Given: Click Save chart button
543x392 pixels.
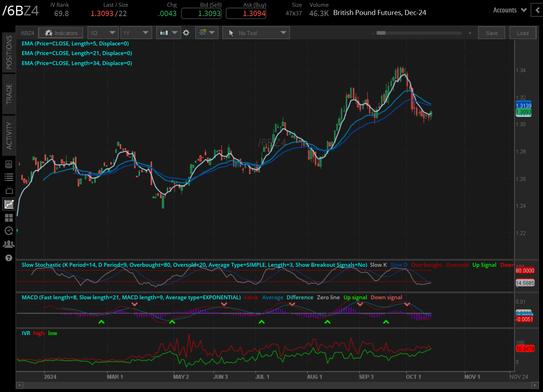Looking at the screenshot, I should pos(491,33).
